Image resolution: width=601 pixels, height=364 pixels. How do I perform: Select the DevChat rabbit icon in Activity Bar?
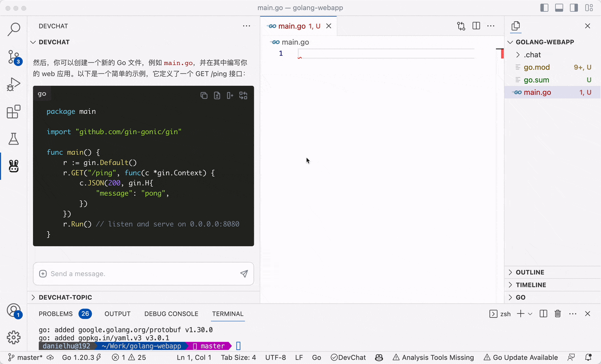(x=13, y=166)
